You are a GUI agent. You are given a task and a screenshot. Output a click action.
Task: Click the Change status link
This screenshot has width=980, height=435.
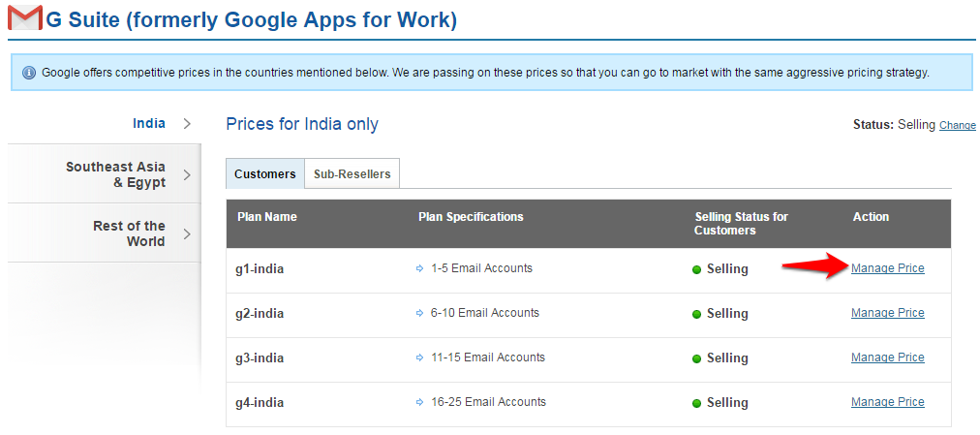(x=957, y=125)
